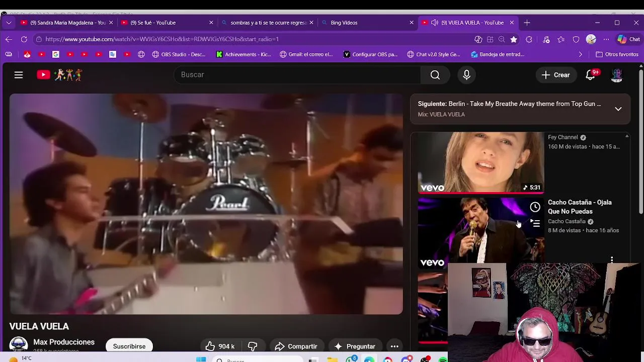Reload the page with the refresh icon
The image size is (644, 362).
pos(24,39)
